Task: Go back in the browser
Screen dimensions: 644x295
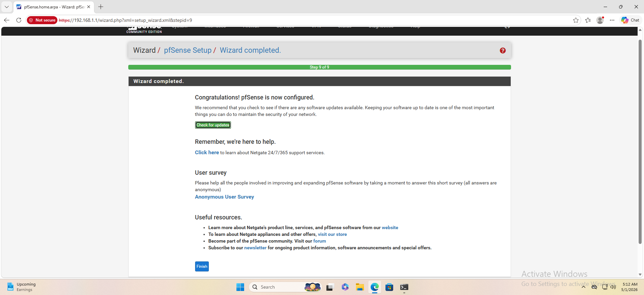Action: 7,20
